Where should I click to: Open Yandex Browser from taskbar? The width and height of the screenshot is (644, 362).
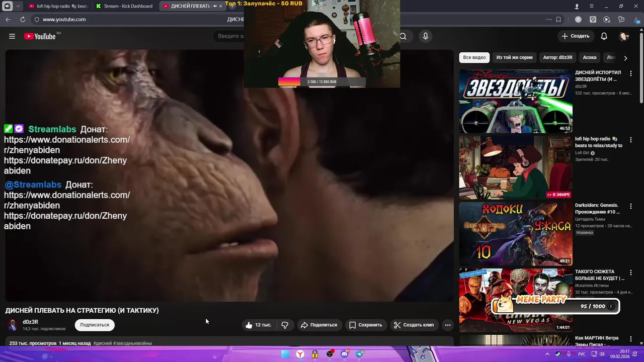click(x=300, y=354)
